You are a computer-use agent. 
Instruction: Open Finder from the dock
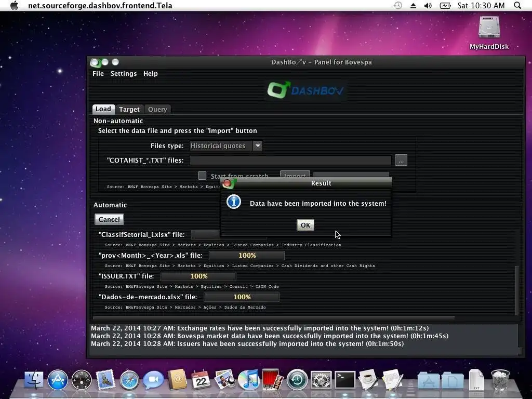[33, 380]
